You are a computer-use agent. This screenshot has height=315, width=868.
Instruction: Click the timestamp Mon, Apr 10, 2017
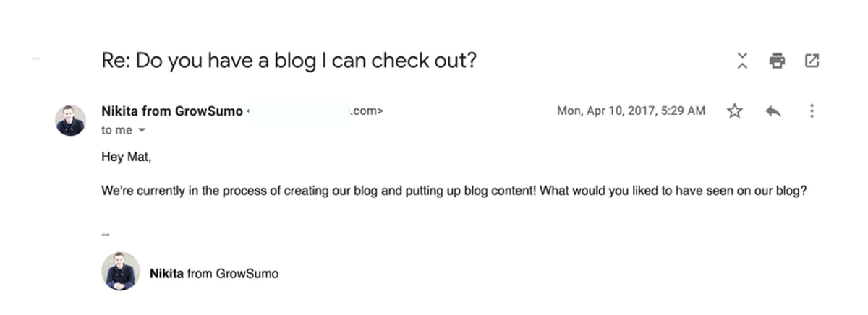(631, 111)
